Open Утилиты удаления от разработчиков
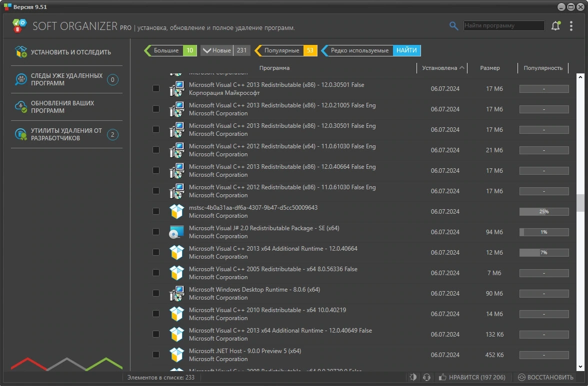This screenshot has width=588, height=386. 67,134
